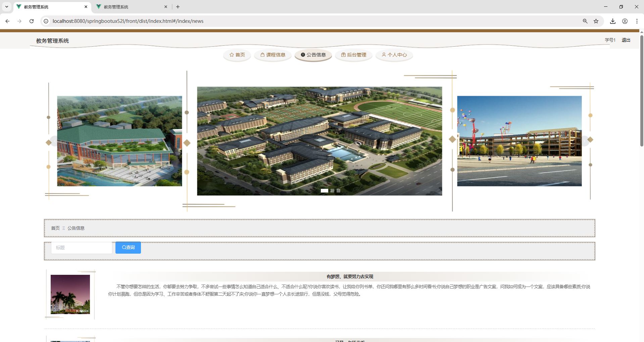The height and width of the screenshot is (342, 644).
Task: Click center aerial campus carousel image
Action: coord(319,141)
